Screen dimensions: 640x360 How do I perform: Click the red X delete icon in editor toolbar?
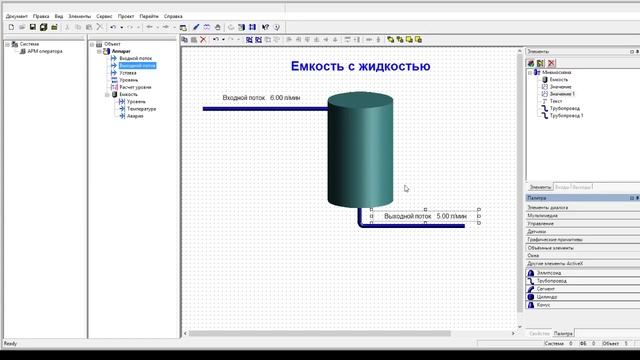[x=203, y=40]
